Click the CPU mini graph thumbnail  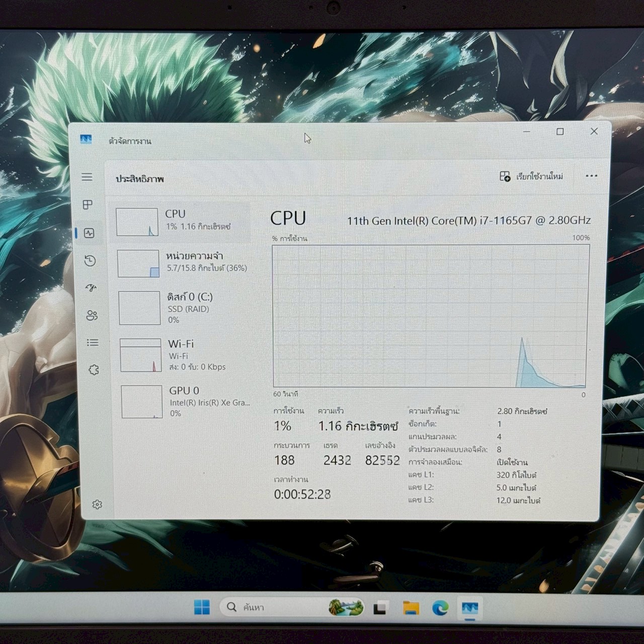[x=137, y=222]
